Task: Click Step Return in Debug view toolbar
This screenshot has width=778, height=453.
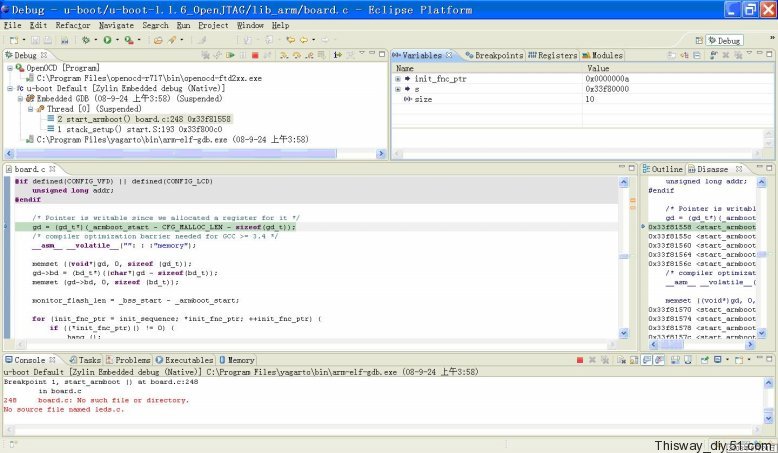Action: [x=310, y=55]
